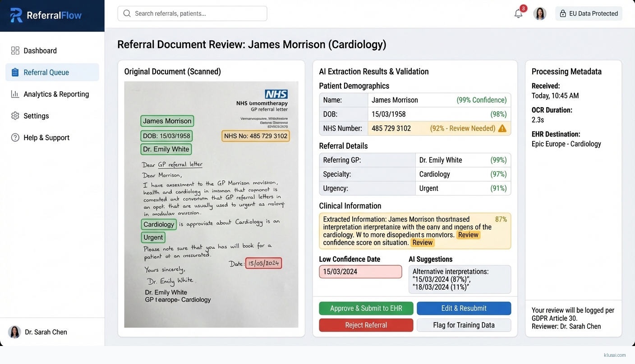The image size is (635, 364).
Task: Click Flag for Training Data button
Action: [464, 325]
